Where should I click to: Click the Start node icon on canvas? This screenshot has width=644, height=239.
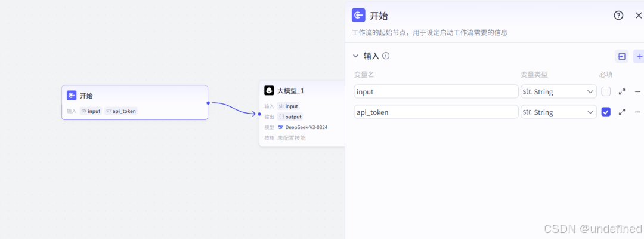(72, 96)
